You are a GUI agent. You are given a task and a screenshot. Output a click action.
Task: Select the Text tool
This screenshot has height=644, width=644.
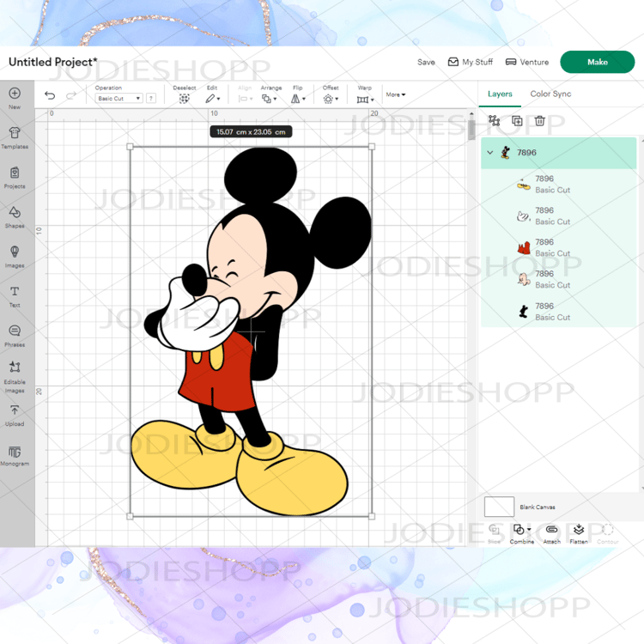tap(15, 296)
